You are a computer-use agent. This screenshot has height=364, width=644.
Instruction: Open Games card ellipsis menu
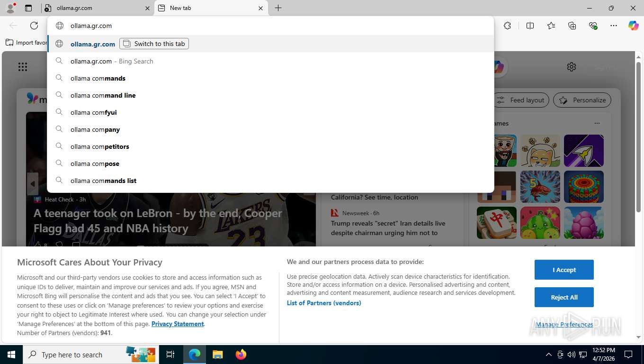[x=597, y=123]
